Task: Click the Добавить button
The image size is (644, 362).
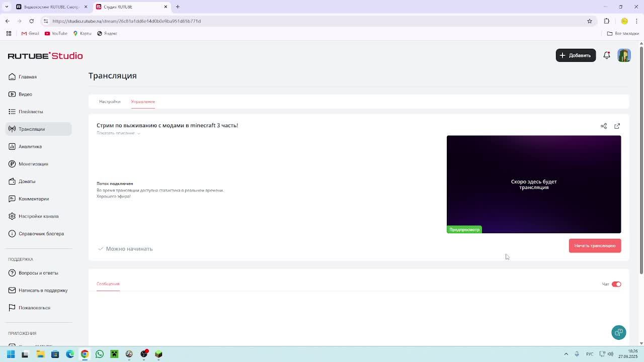Action: pos(576,55)
